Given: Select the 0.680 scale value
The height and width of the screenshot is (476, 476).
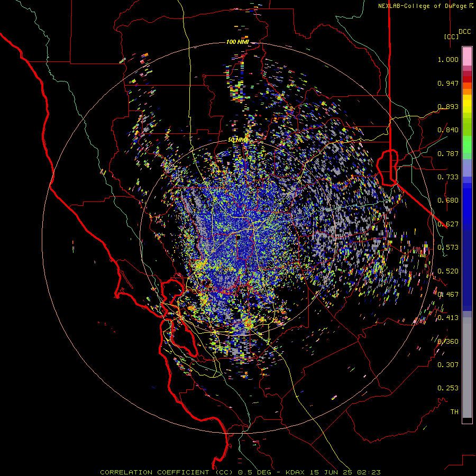Looking at the screenshot, I should coord(448,200).
